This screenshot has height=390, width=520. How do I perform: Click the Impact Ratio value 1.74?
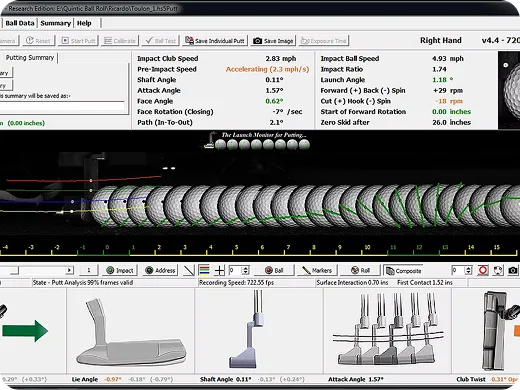point(439,69)
